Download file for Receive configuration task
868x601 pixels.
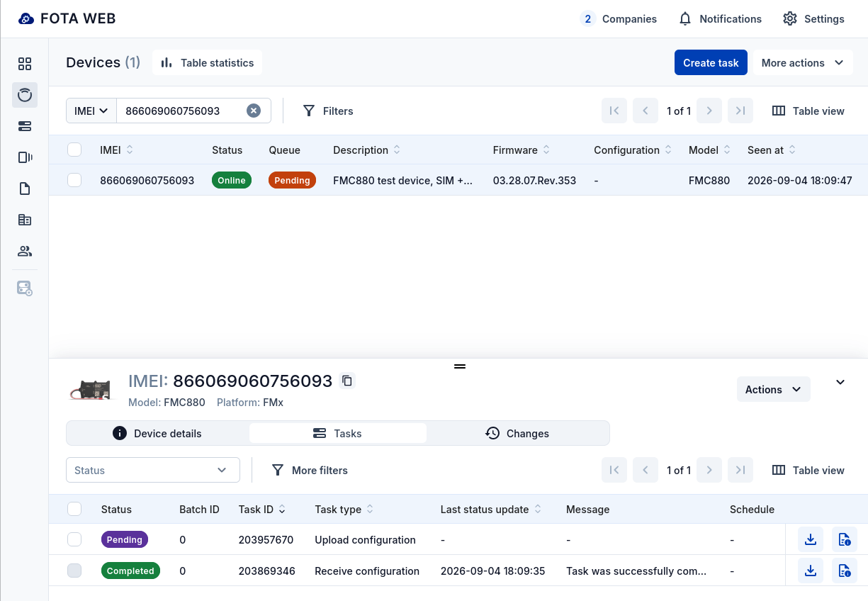(811, 571)
